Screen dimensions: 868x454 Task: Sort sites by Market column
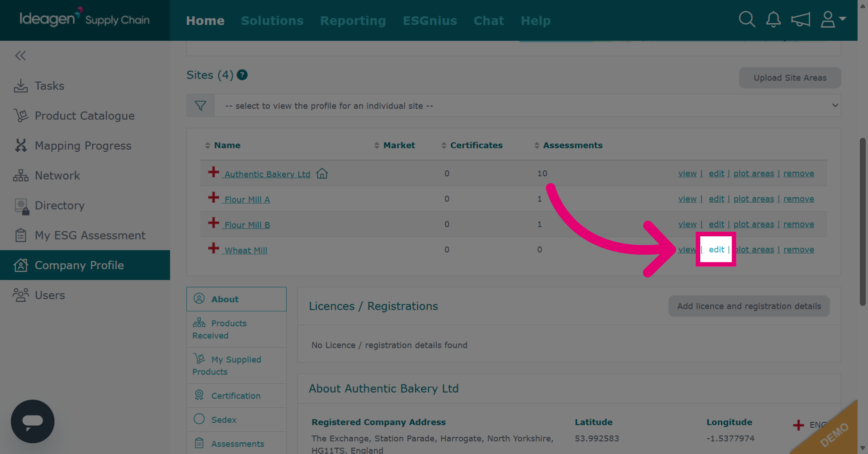394,145
